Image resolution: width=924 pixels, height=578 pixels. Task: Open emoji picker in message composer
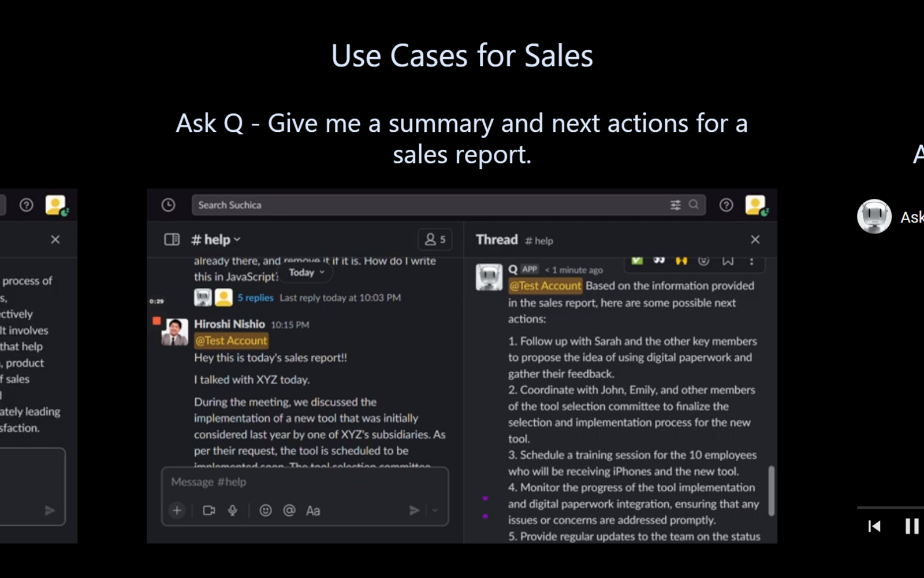[266, 510]
